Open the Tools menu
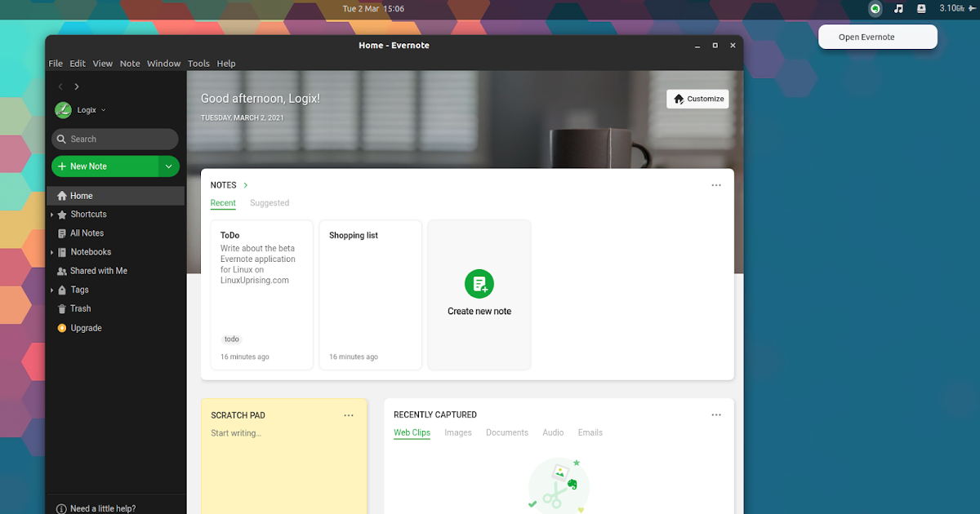Image resolution: width=980 pixels, height=514 pixels. pyautogui.click(x=198, y=64)
